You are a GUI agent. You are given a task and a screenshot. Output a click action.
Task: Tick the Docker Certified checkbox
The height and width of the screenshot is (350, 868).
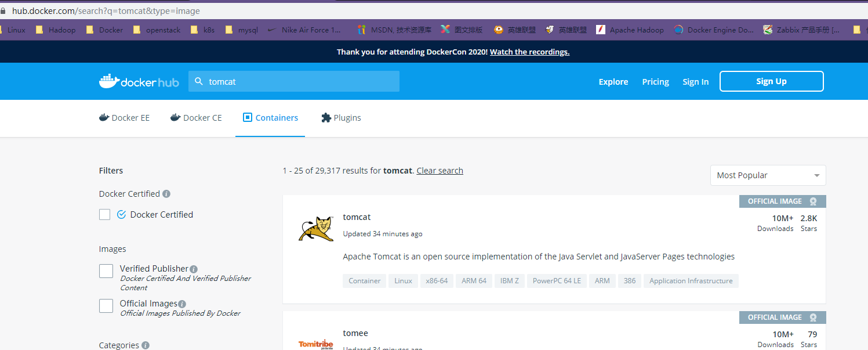104,215
